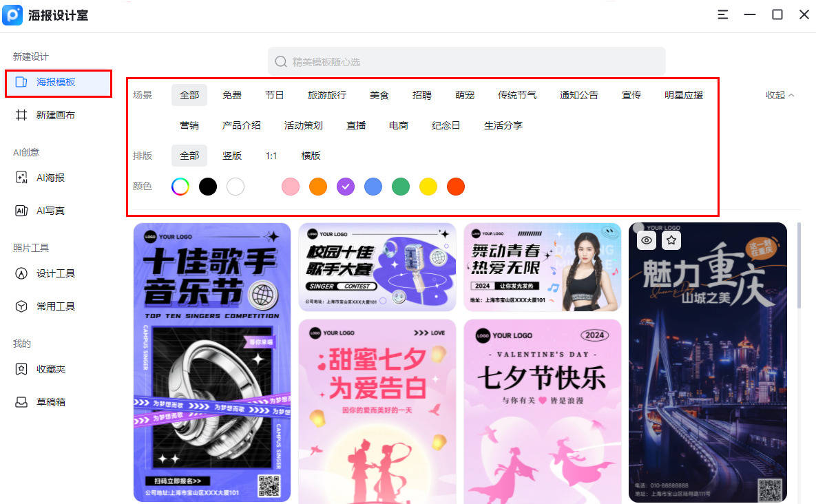
Task: Filter scene by 营销
Action: point(189,125)
